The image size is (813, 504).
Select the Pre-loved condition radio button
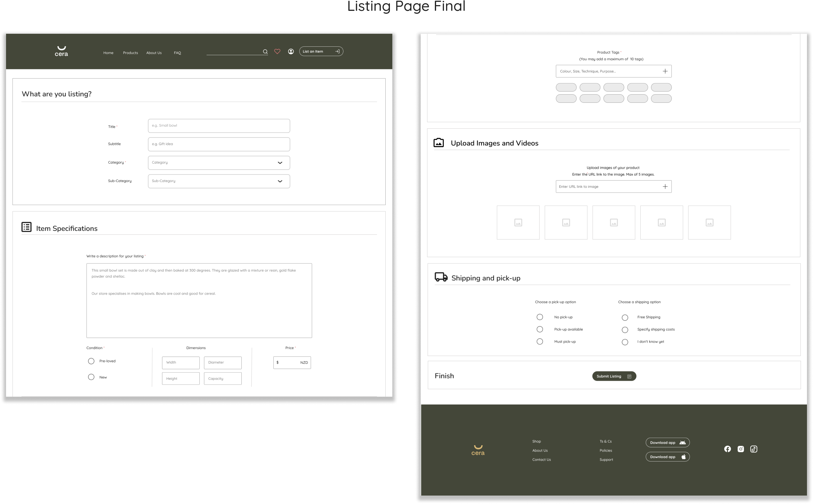(x=91, y=361)
